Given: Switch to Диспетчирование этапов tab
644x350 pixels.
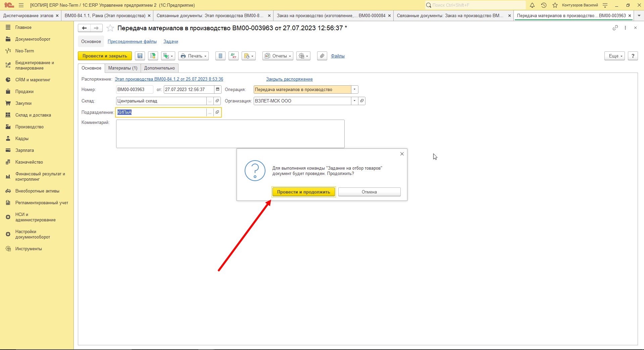Looking at the screenshot, I should pyautogui.click(x=28, y=16).
